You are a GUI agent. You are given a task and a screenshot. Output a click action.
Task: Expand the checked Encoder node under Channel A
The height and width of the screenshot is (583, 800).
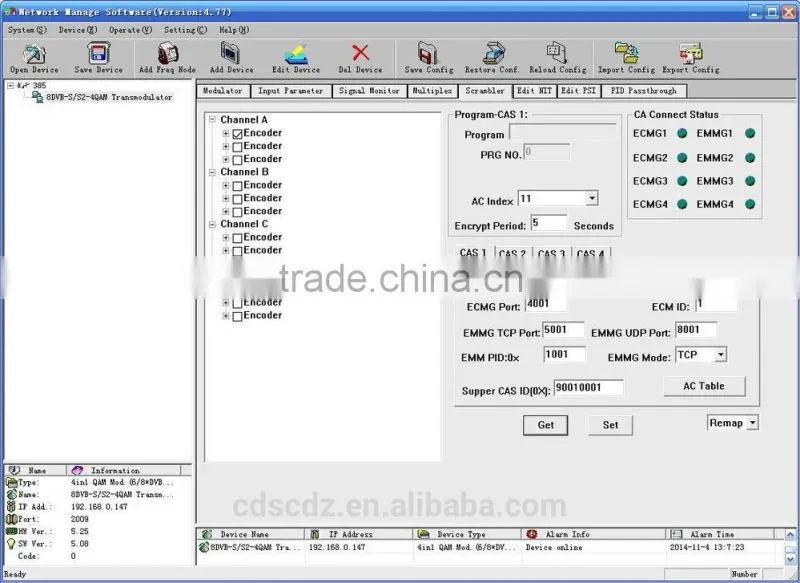[226, 134]
